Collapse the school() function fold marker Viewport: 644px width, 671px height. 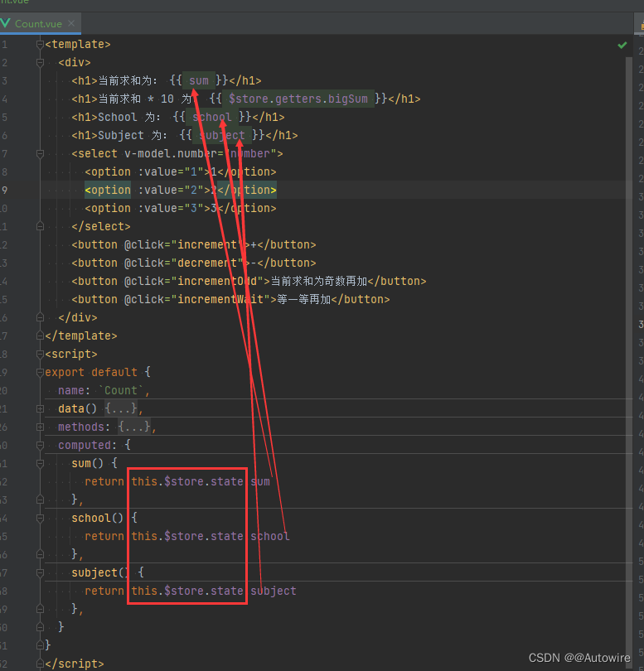click(x=41, y=519)
